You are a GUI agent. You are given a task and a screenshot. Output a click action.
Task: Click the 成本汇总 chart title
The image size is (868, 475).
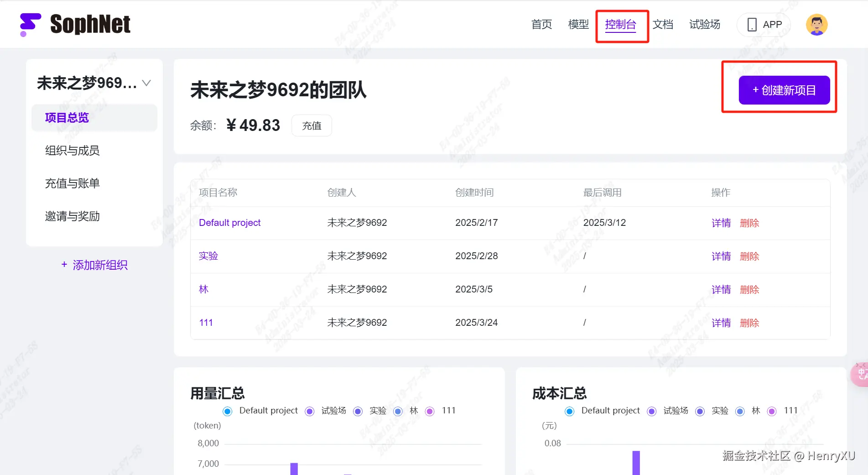(560, 393)
